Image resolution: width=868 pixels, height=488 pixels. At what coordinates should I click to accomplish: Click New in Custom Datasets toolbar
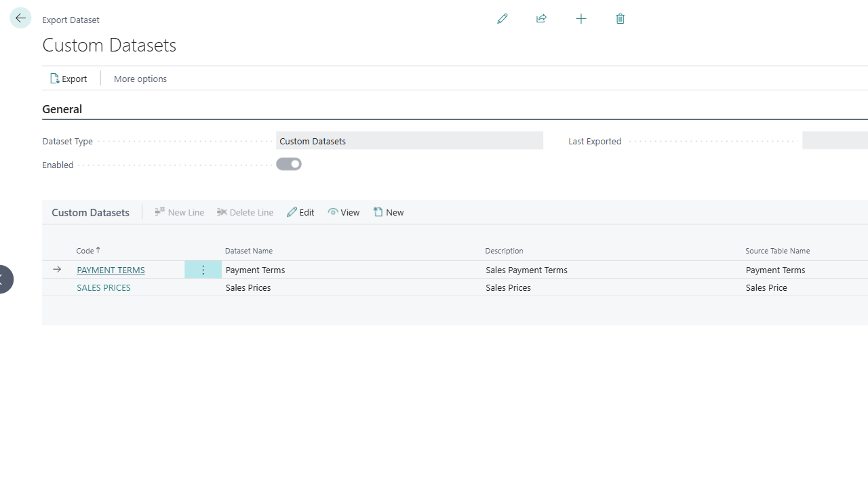[x=389, y=212]
